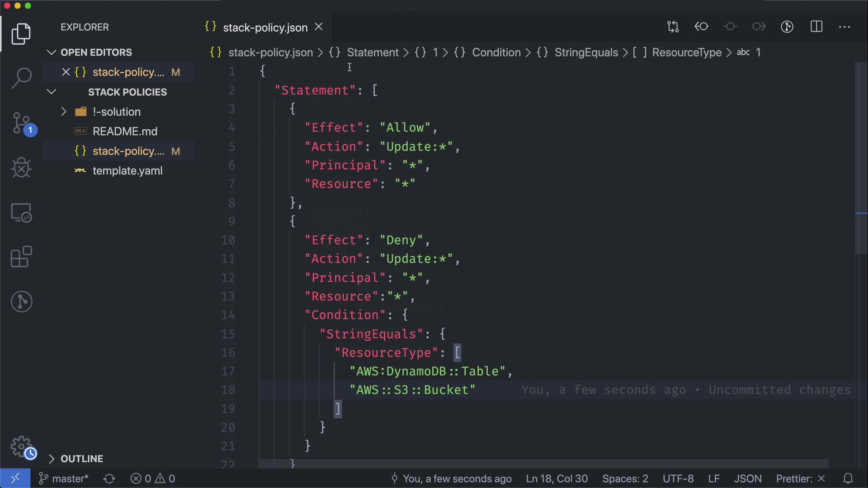Screen dimensions: 868x488
Task: Change the JSON language mode in status bar
Action: [747, 479]
